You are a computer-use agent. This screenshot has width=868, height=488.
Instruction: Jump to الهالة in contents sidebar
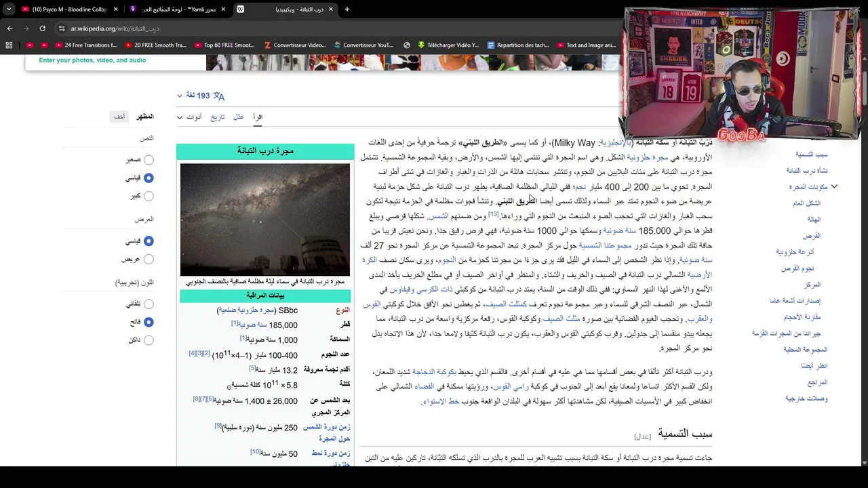tap(814, 220)
